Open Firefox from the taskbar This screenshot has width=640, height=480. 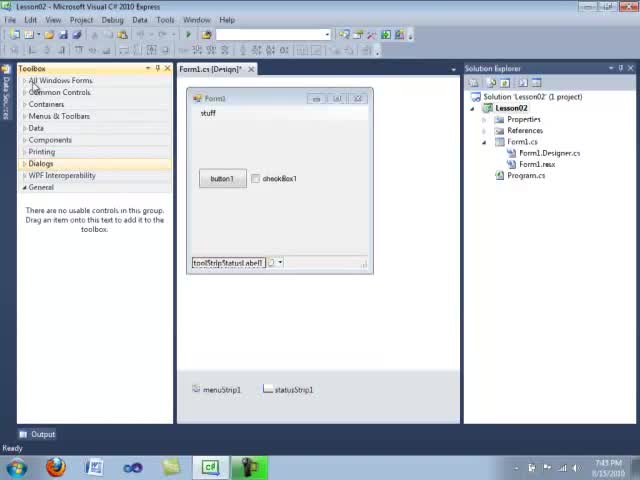pyautogui.click(x=56, y=468)
